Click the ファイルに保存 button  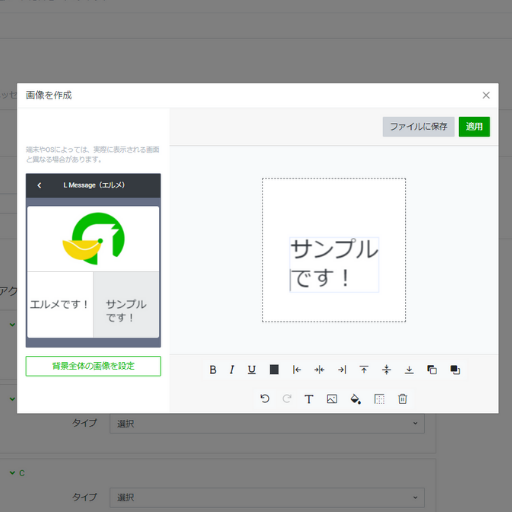click(x=418, y=127)
